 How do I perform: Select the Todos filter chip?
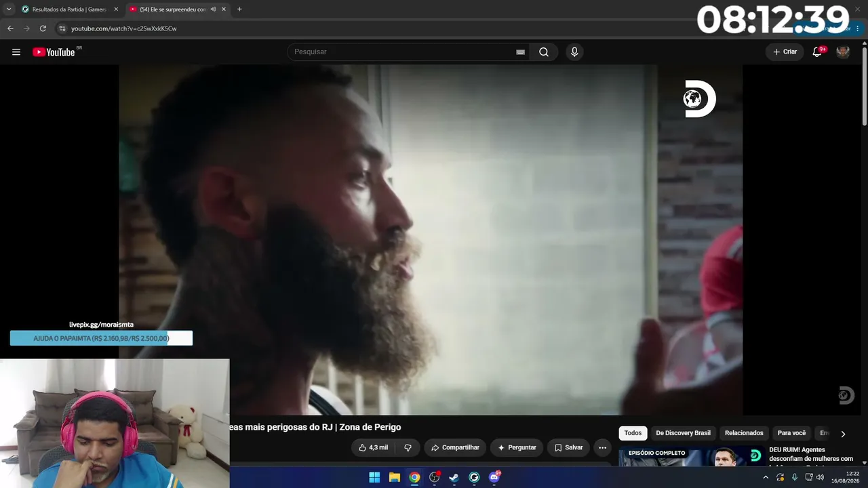click(x=633, y=433)
